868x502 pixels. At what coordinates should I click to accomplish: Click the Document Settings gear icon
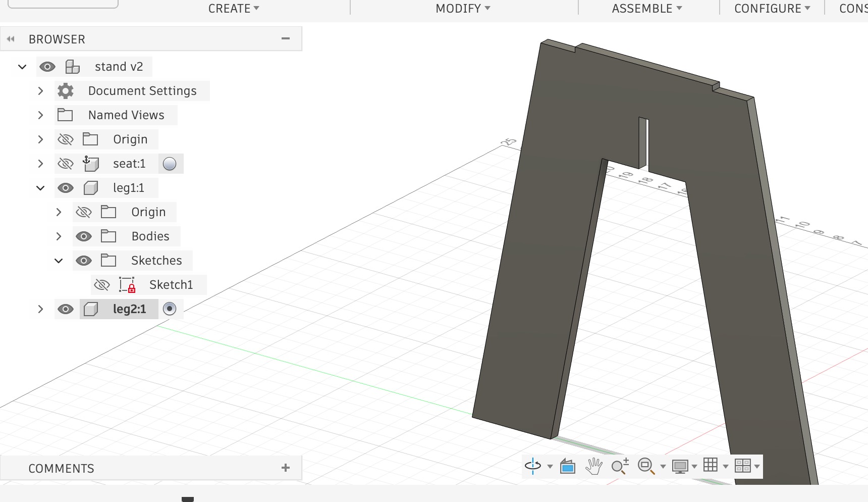point(66,91)
